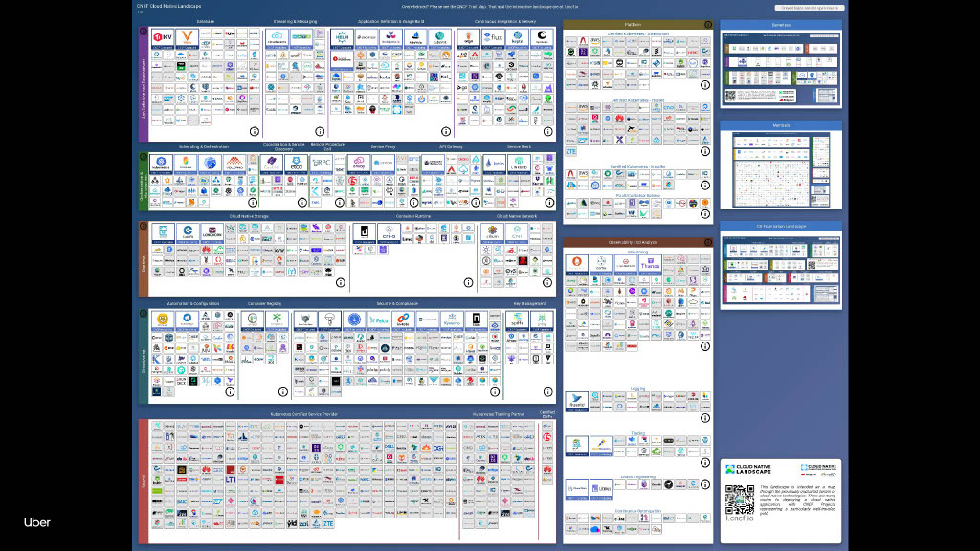The image size is (980, 551).
Task: Click the Kyverno logo tile
Action: (x=452, y=321)
